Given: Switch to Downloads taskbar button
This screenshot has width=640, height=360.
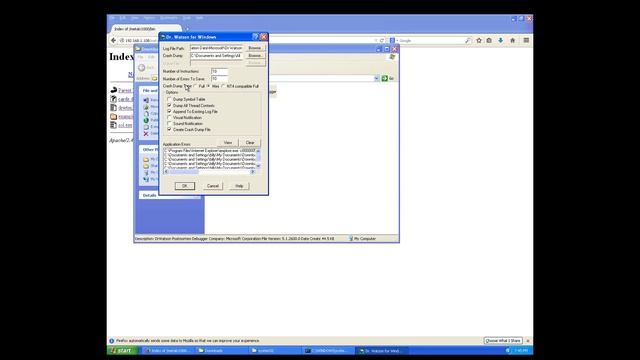Looking at the screenshot, I should point(222,351).
